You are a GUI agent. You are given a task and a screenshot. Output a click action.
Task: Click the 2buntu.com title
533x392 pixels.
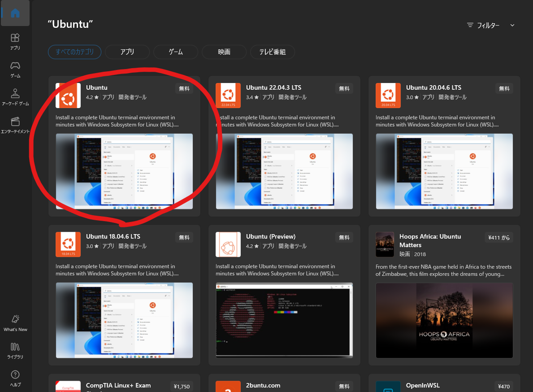click(x=263, y=386)
